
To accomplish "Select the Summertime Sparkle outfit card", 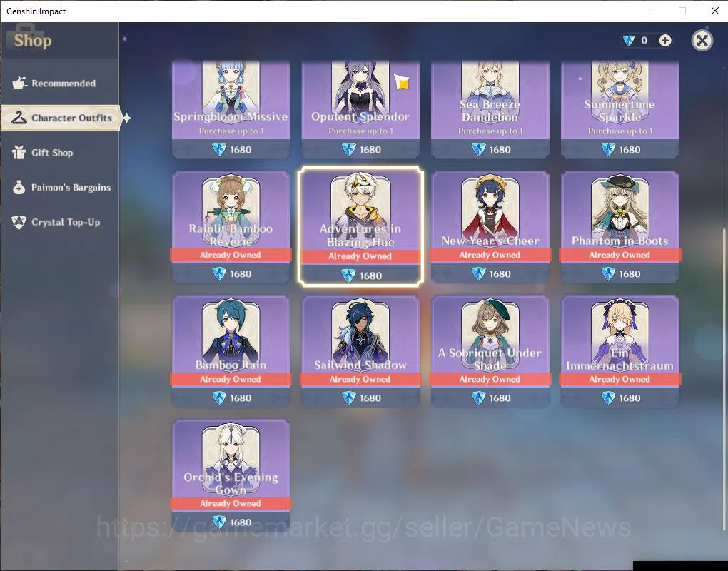I will (620, 109).
